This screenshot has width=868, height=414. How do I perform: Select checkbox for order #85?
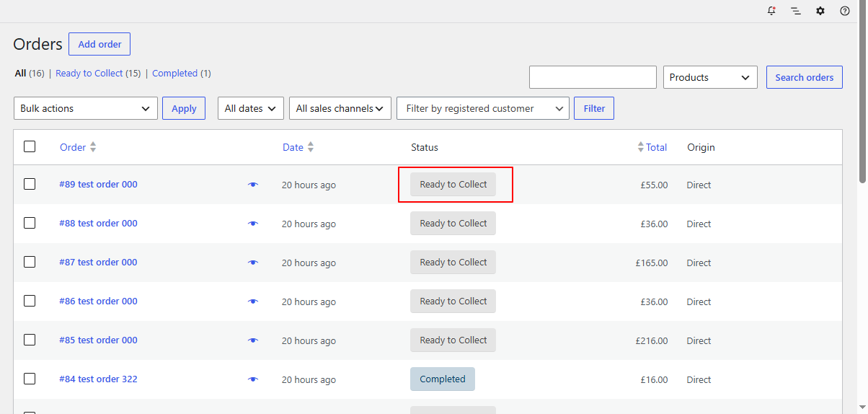(x=30, y=340)
